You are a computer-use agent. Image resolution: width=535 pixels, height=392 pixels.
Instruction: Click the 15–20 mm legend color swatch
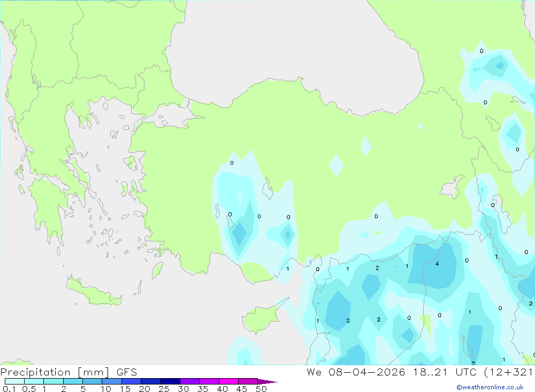(x=132, y=381)
